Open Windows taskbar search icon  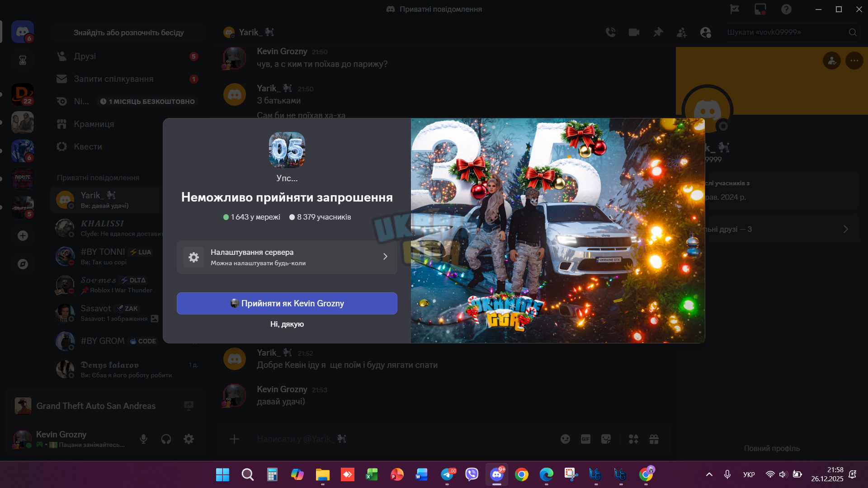click(x=247, y=474)
